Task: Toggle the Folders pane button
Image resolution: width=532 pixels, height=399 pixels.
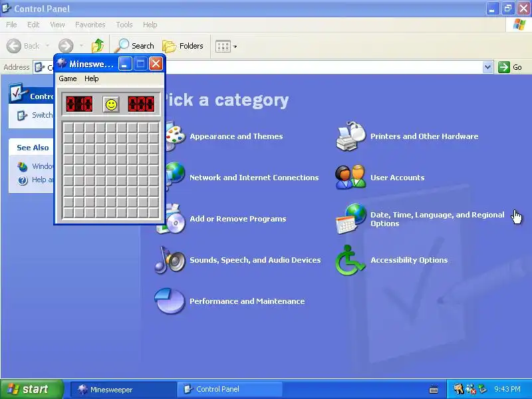Action: [183, 46]
